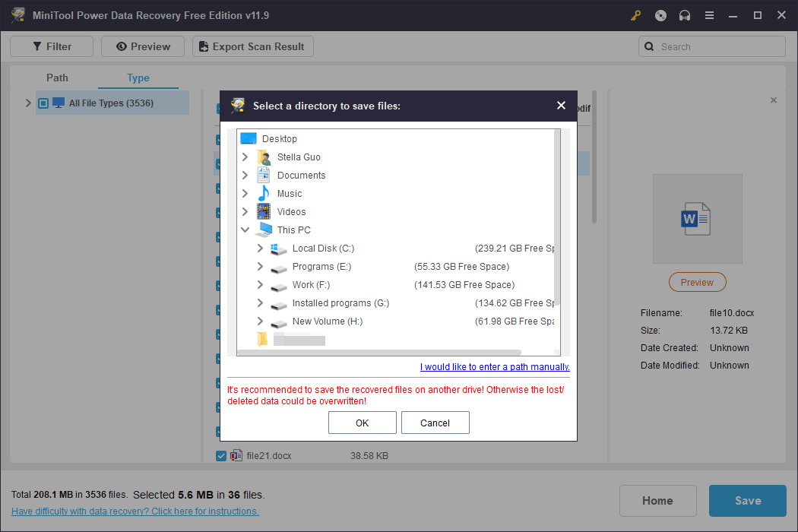Click the key register icon in title bar

coord(635,15)
